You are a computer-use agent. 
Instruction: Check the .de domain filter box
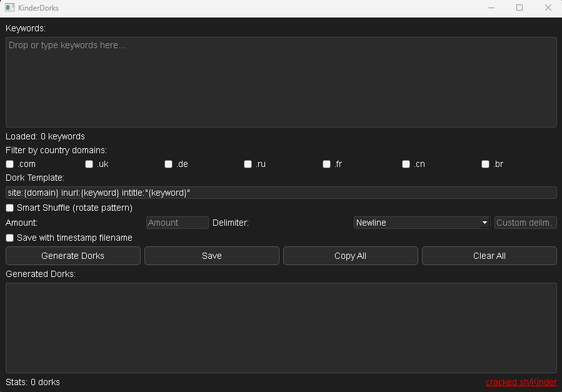click(169, 164)
